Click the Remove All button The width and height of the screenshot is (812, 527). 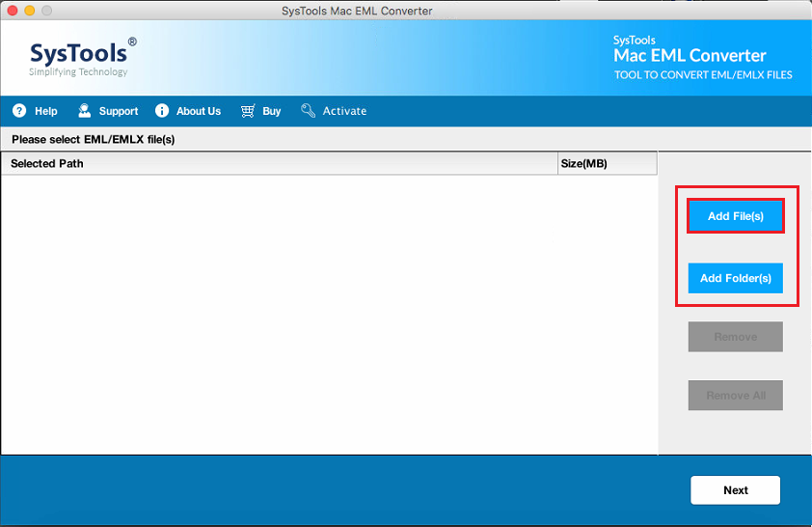coord(736,396)
